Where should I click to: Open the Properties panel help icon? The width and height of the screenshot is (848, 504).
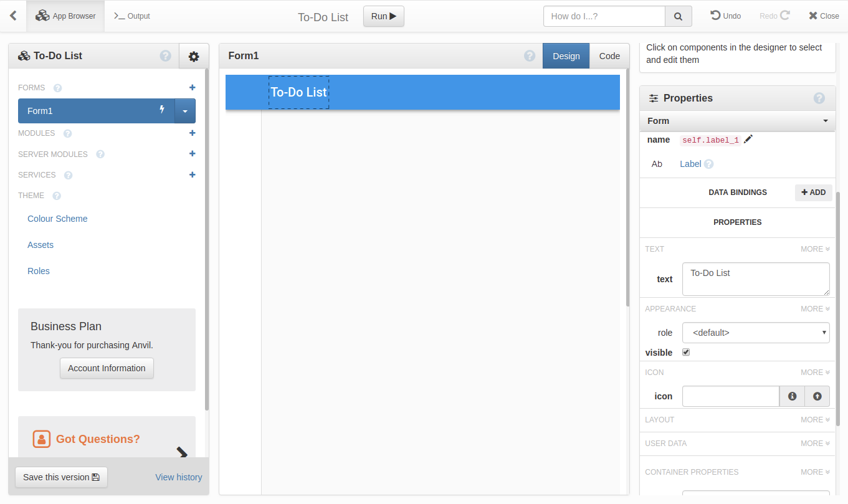(819, 98)
